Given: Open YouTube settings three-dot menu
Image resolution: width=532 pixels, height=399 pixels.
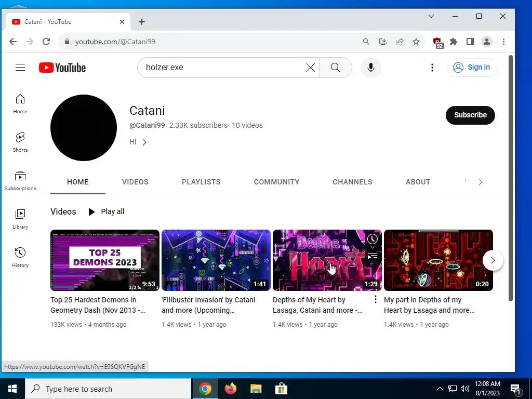Looking at the screenshot, I should [432, 68].
